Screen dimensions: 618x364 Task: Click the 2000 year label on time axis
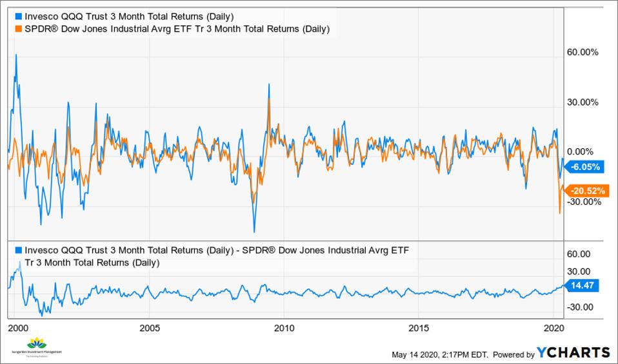18,328
